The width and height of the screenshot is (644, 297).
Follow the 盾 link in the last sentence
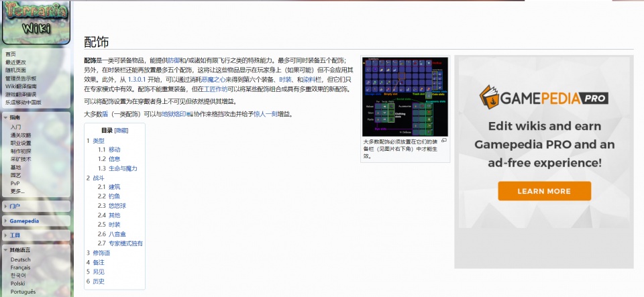tap(105, 115)
